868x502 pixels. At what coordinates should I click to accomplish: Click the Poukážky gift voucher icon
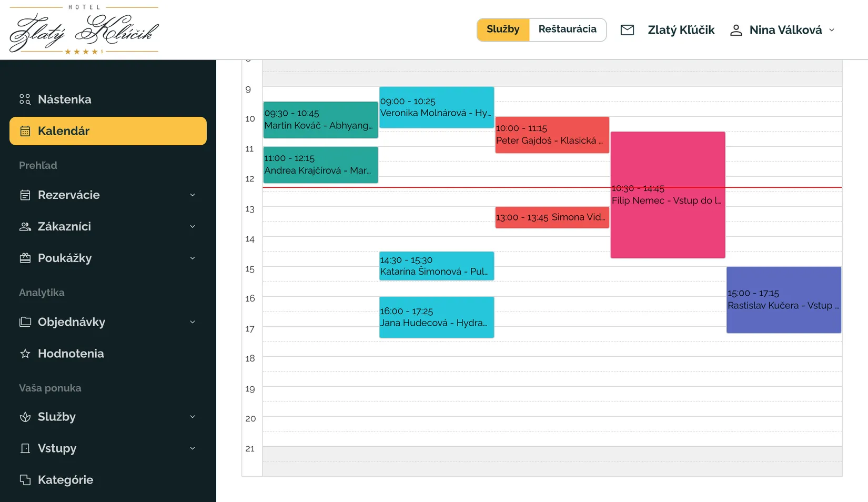[x=25, y=258]
